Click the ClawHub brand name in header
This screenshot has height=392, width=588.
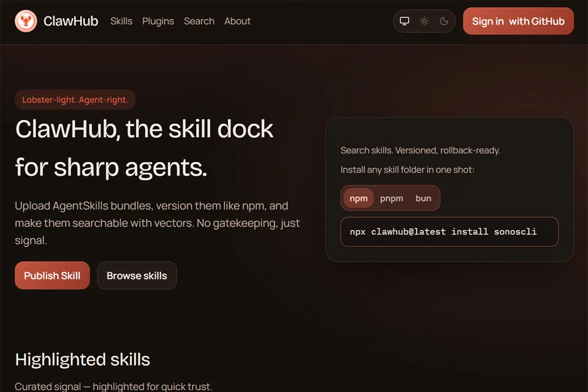pyautogui.click(x=70, y=21)
